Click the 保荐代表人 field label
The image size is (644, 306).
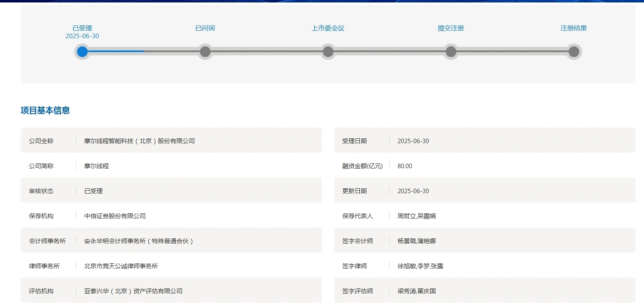(358, 216)
